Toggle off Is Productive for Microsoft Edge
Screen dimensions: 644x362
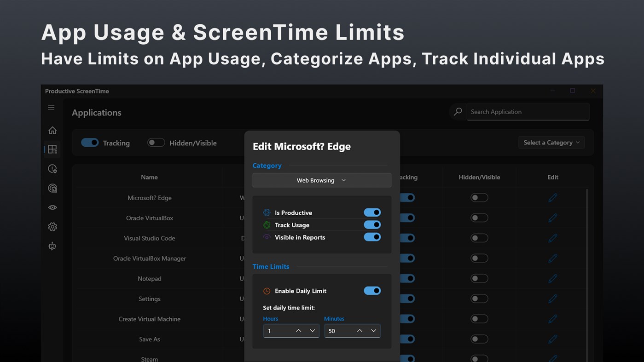[x=372, y=212]
